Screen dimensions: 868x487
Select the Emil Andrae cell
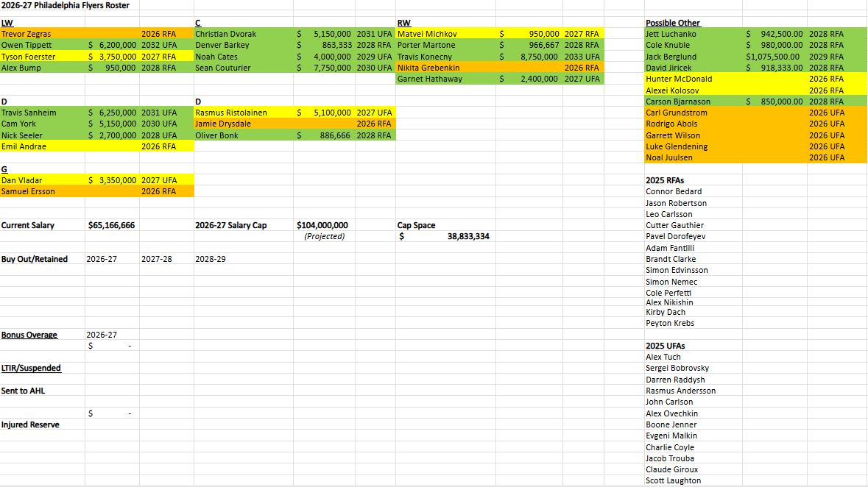(43, 146)
